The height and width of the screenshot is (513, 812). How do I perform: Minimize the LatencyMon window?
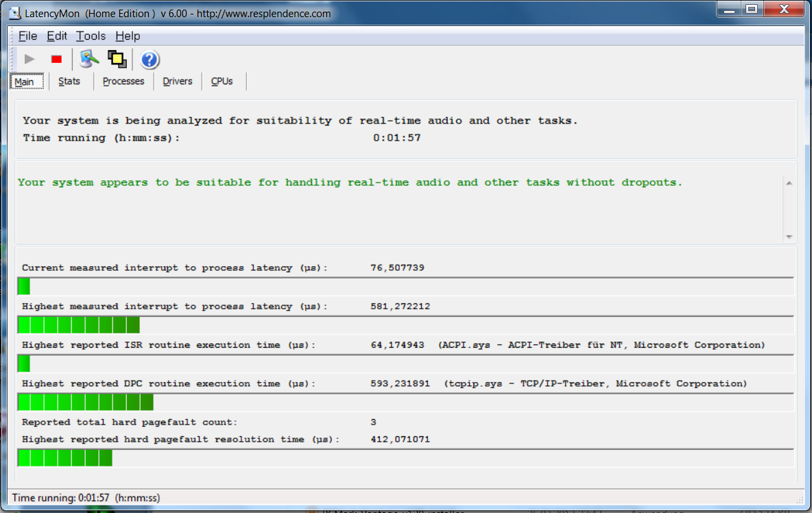coord(729,10)
